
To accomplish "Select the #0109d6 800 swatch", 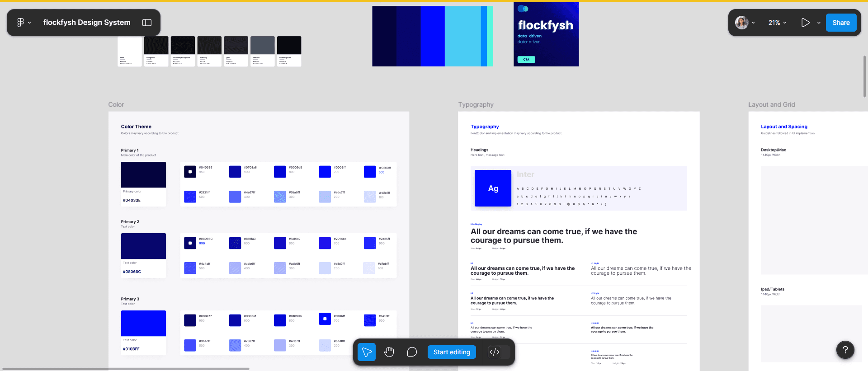I will (x=280, y=320).
